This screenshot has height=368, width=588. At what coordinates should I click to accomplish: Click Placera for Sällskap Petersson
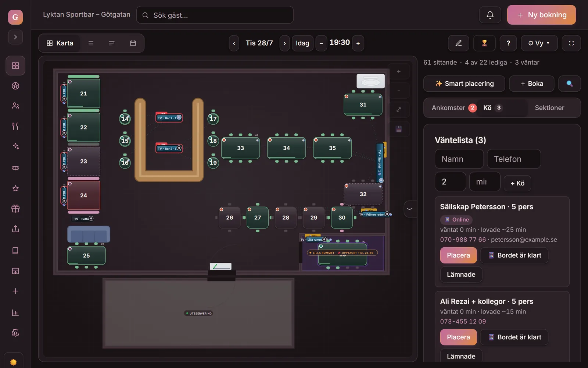point(458,255)
